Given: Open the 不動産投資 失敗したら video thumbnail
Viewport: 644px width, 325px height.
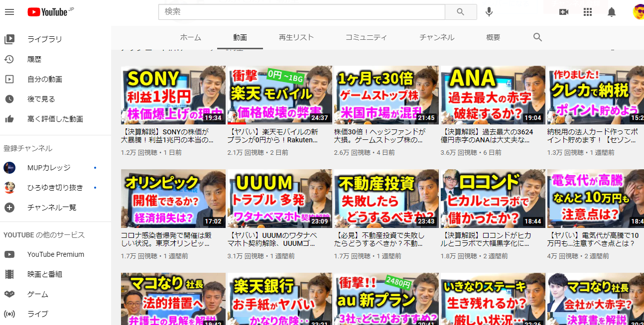Looking at the screenshot, I should (x=386, y=199).
